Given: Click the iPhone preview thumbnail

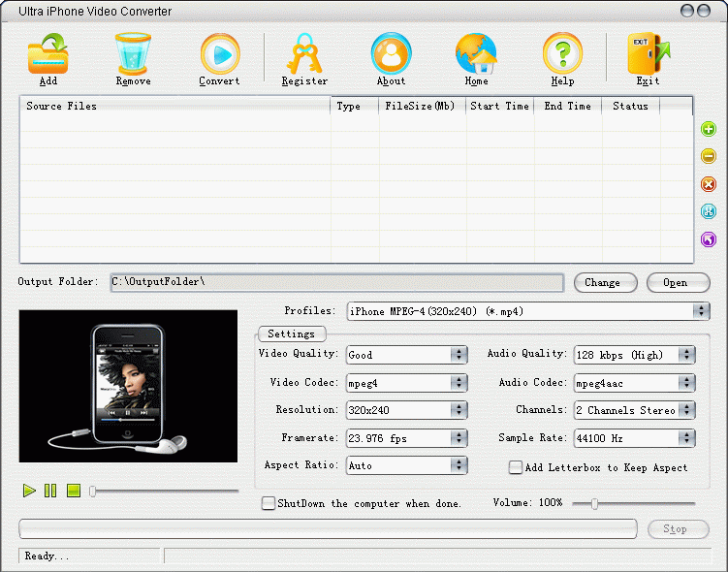Looking at the screenshot, I should pyautogui.click(x=128, y=386).
